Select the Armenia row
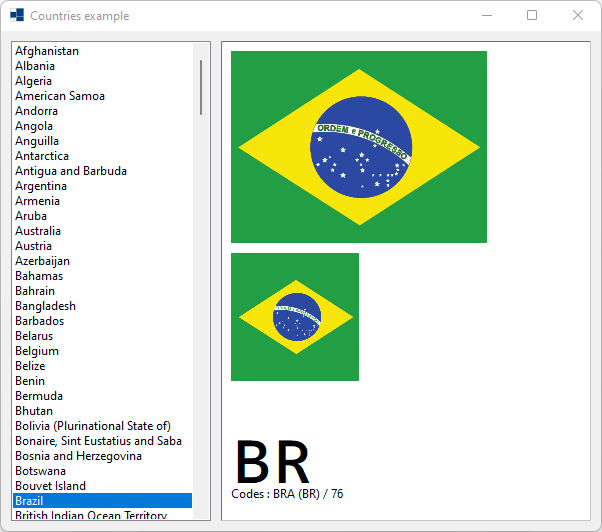This screenshot has width=602, height=532. 103,201
